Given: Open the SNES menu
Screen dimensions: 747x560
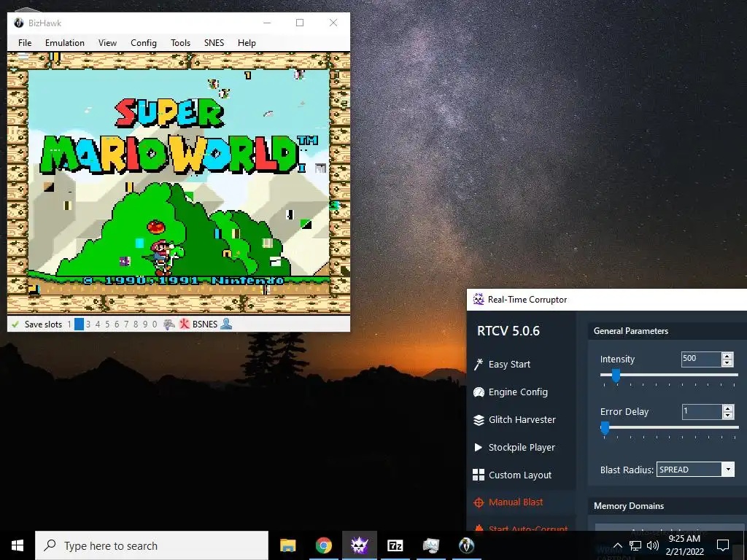Looking at the screenshot, I should [x=214, y=43].
